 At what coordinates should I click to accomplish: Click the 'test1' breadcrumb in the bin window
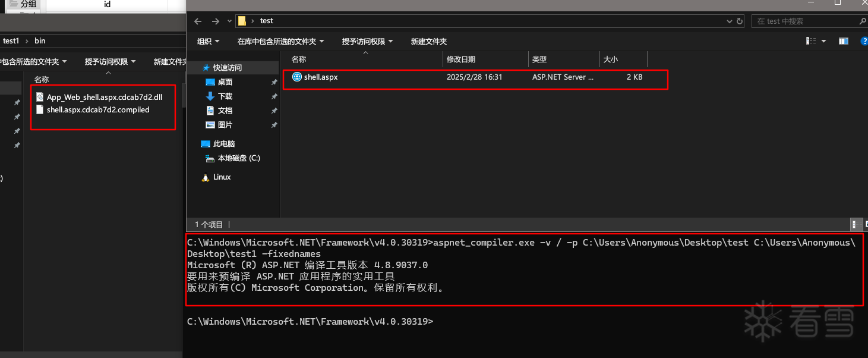[11, 41]
